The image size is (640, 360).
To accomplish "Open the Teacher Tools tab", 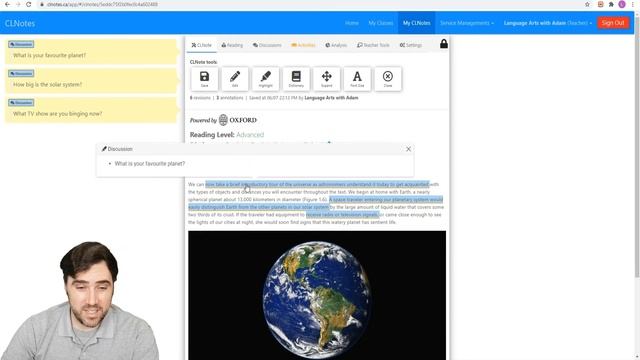I will pyautogui.click(x=373, y=45).
